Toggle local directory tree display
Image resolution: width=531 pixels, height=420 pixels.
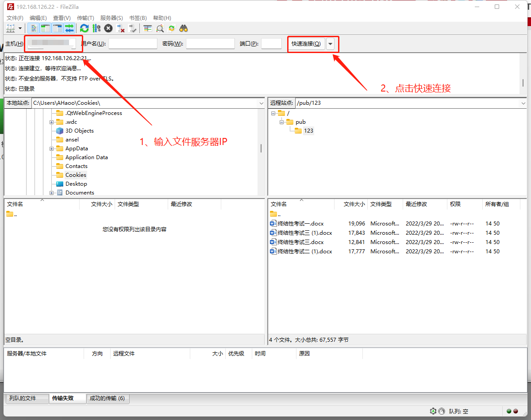point(46,28)
